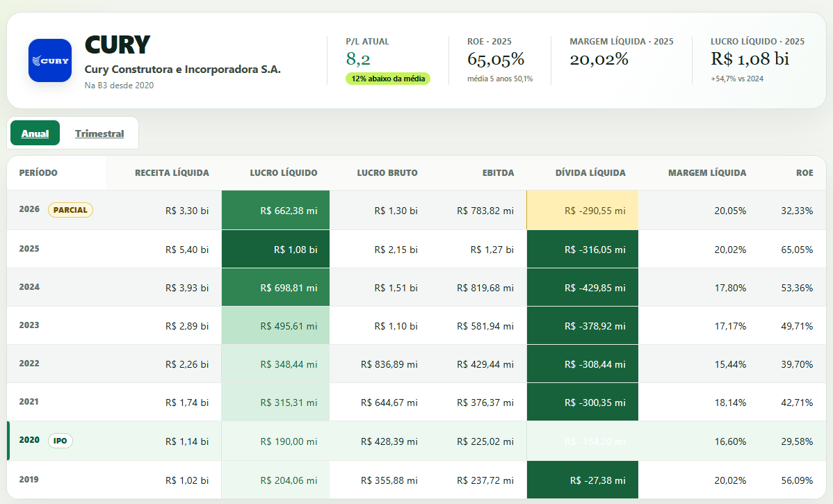Viewport: 833px width, 504px height.
Task: Click the 2026 EBITDA 'R$ 783,82 mi'
Action: tap(485, 211)
